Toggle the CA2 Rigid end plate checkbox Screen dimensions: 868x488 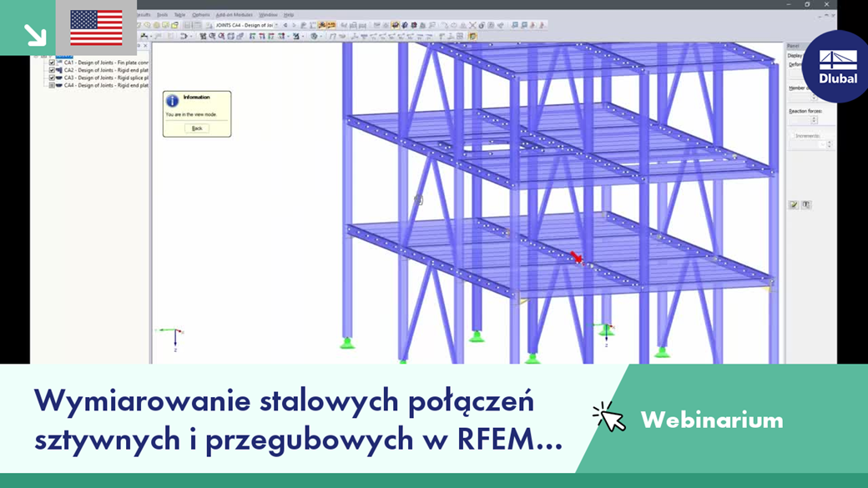pos(52,70)
